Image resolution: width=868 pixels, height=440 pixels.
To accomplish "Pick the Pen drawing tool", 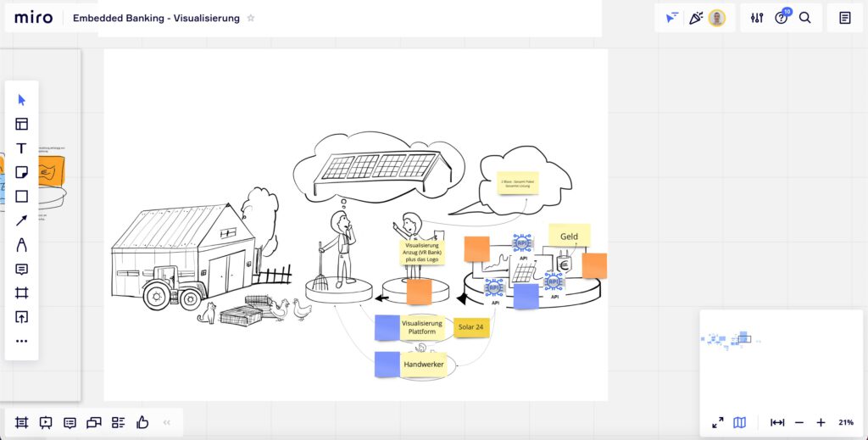I will tap(22, 245).
